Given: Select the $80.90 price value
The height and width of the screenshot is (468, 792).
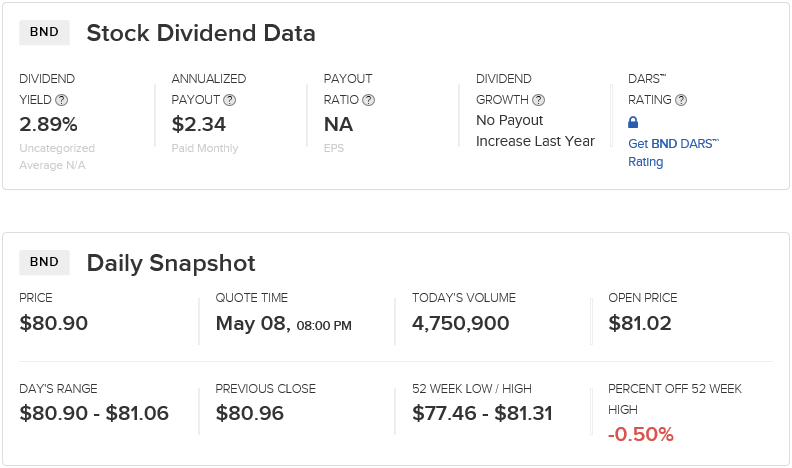Looking at the screenshot, I should (x=54, y=323).
